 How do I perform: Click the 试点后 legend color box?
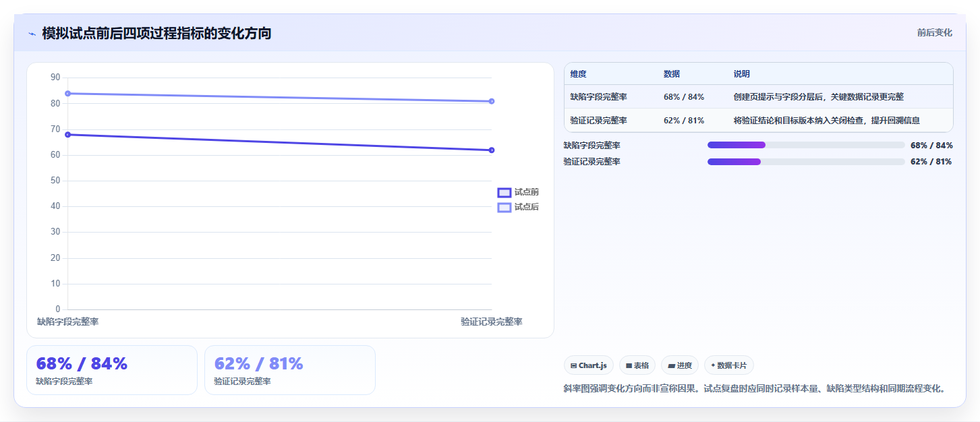pyautogui.click(x=504, y=207)
